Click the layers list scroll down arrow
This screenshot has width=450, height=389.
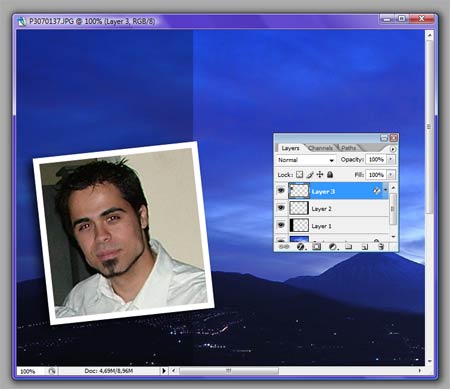click(x=393, y=237)
